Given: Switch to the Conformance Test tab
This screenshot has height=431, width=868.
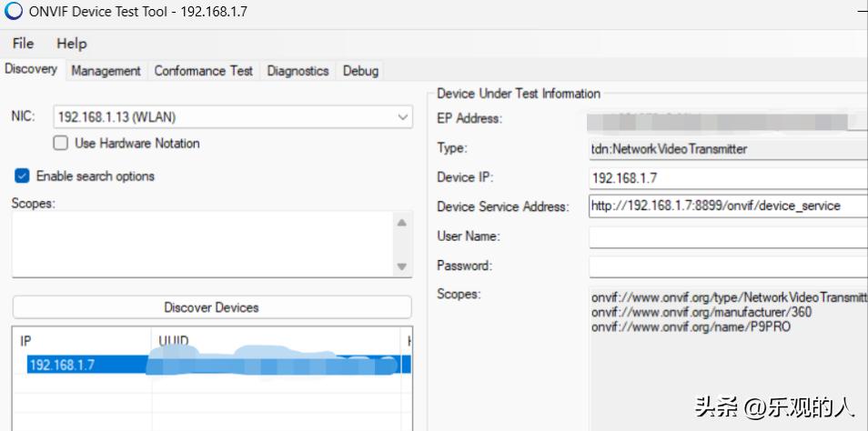Looking at the screenshot, I should (x=204, y=71).
